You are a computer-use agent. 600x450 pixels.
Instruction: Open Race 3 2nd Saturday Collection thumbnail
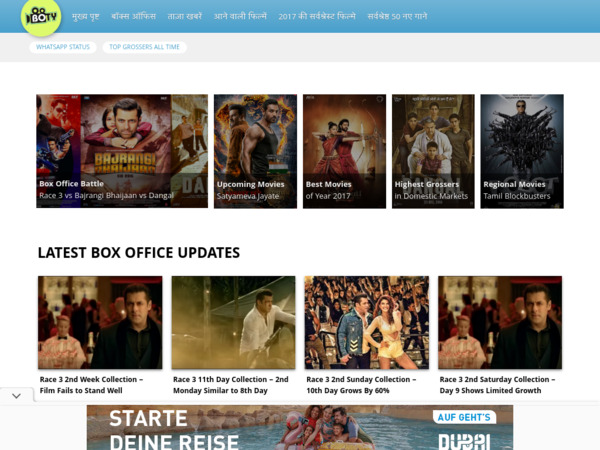point(500,323)
